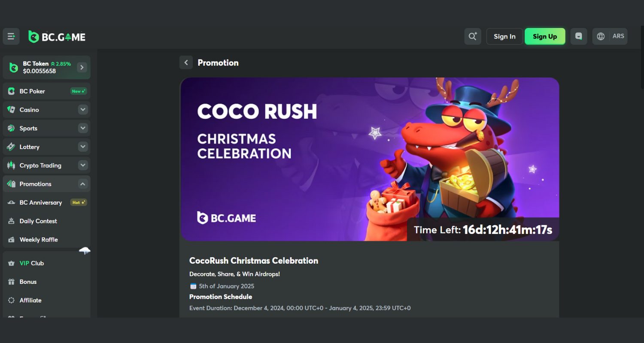Image resolution: width=644 pixels, height=343 pixels.
Task: Open BC Poker from sidebar
Action: point(32,91)
